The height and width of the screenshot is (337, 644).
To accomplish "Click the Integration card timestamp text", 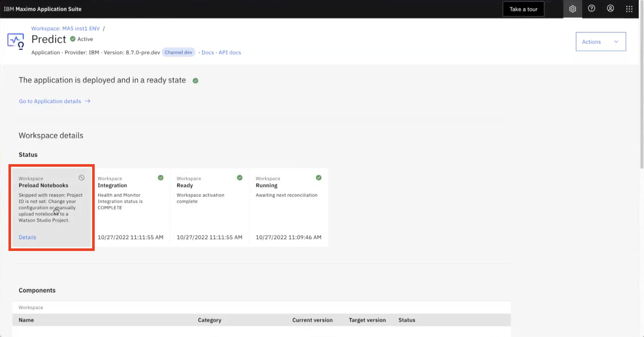I will [x=130, y=237].
